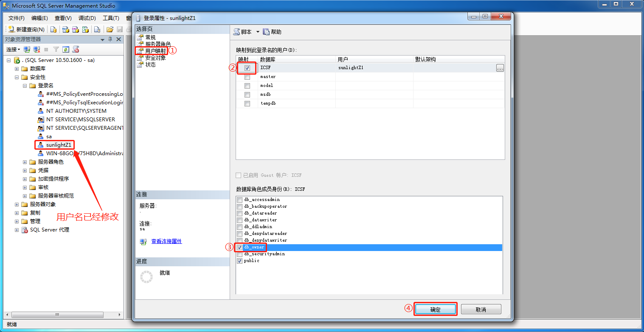Check the model database mapping checkbox

point(247,86)
